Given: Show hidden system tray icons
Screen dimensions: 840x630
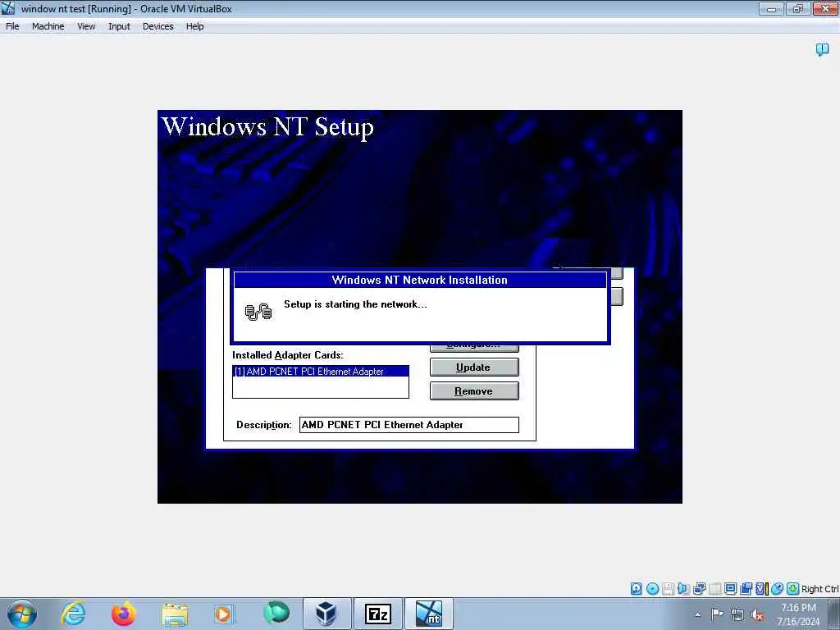Looking at the screenshot, I should pyautogui.click(x=697, y=614).
